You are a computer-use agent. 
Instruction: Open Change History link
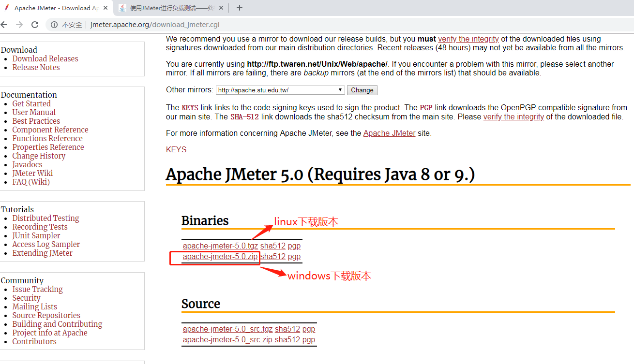(39, 156)
